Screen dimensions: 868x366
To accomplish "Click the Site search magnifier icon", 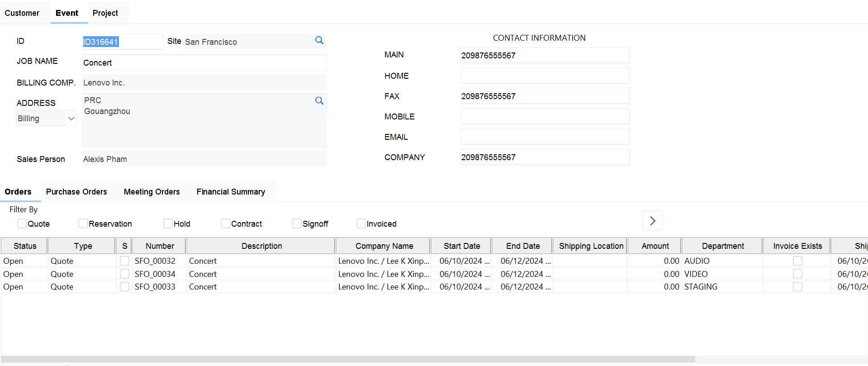I will tap(319, 41).
